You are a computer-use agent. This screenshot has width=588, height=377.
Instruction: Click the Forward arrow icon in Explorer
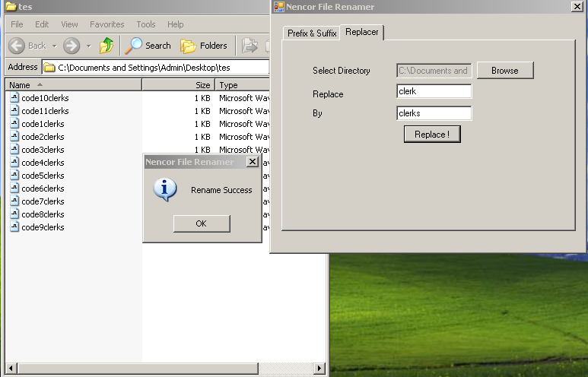(x=72, y=46)
